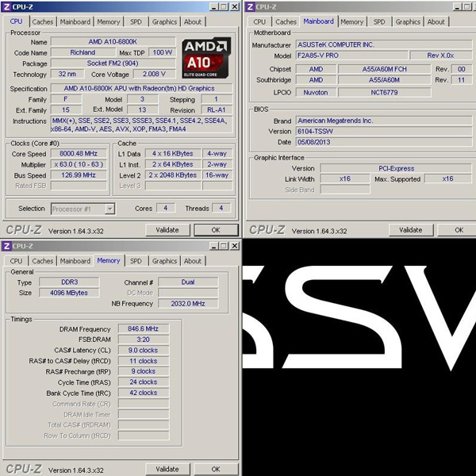476x476 pixels.
Task: Open Memory tab in Mainboard window
Action: click(351, 22)
